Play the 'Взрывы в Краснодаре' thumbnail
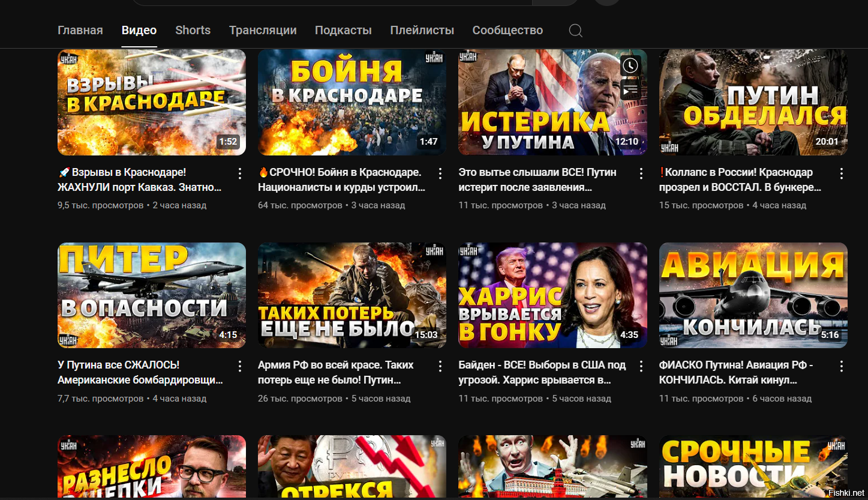Viewport: 868px width, 500px height. (152, 102)
